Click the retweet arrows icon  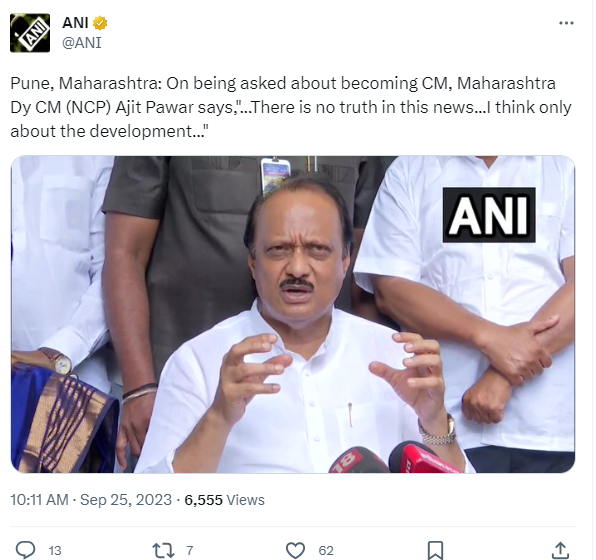coord(163,550)
